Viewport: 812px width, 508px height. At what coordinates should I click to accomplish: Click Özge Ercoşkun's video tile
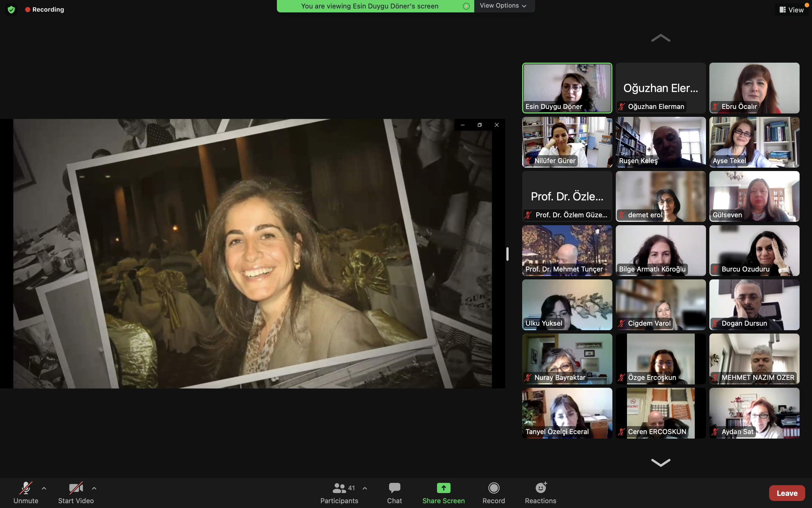[x=661, y=359]
